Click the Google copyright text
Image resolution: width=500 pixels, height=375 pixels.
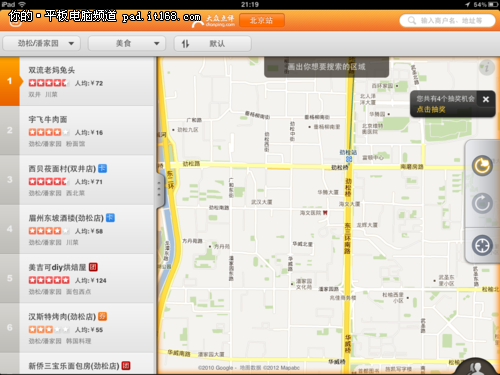pyautogui.click(x=249, y=368)
